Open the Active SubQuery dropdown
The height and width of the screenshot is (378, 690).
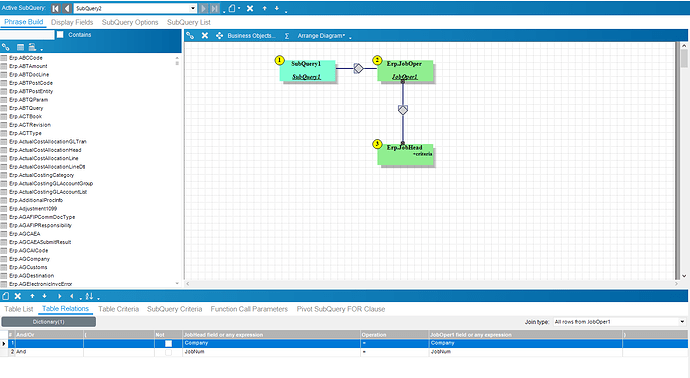(193, 8)
